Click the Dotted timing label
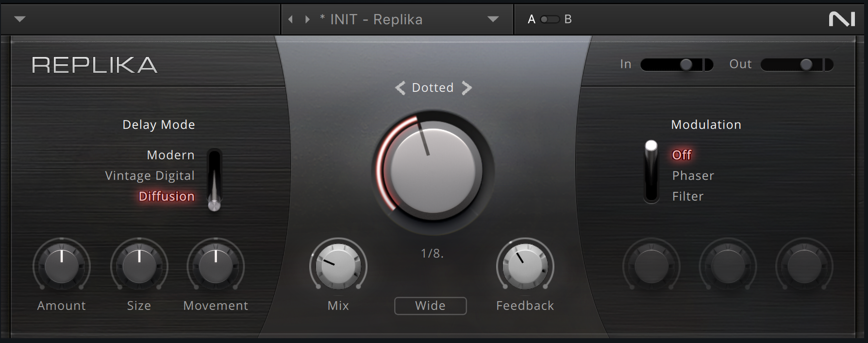868x343 pixels. pyautogui.click(x=433, y=88)
